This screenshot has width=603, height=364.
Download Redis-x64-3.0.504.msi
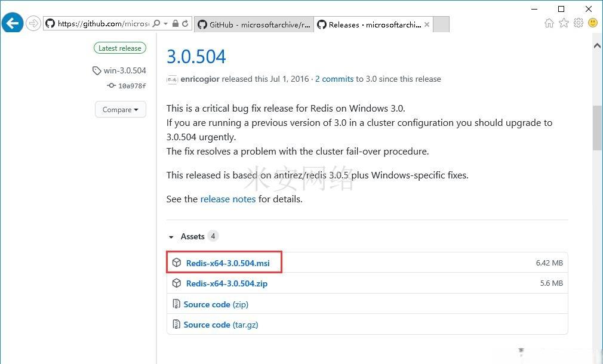pos(227,263)
